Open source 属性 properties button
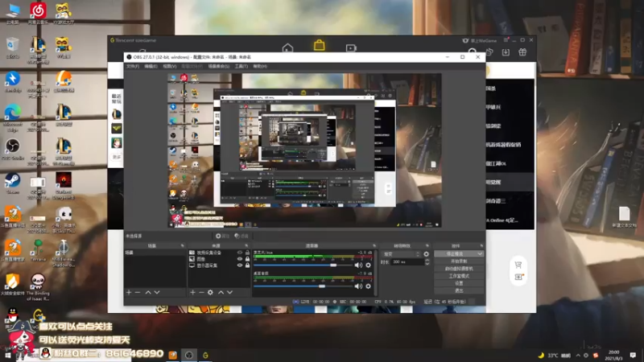Viewport: 644px width, 362px height. click(x=223, y=236)
